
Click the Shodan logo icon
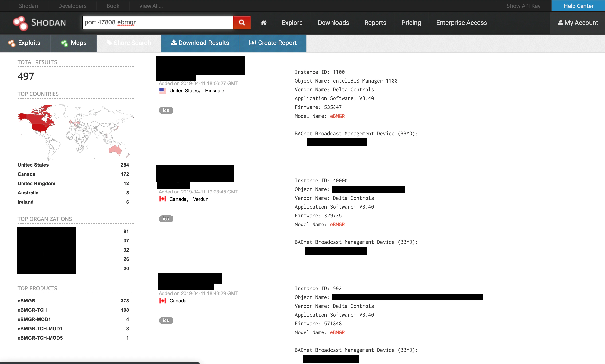coord(20,23)
